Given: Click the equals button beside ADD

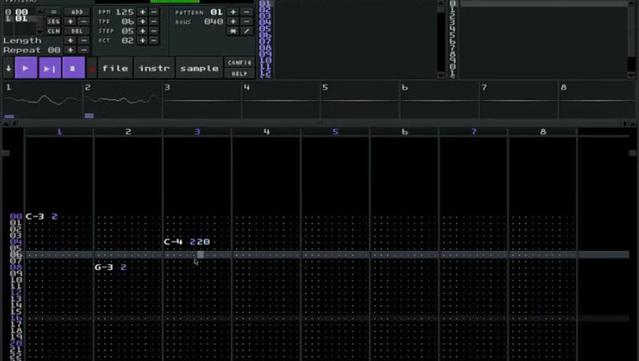Looking at the screenshot, I should [53, 12].
